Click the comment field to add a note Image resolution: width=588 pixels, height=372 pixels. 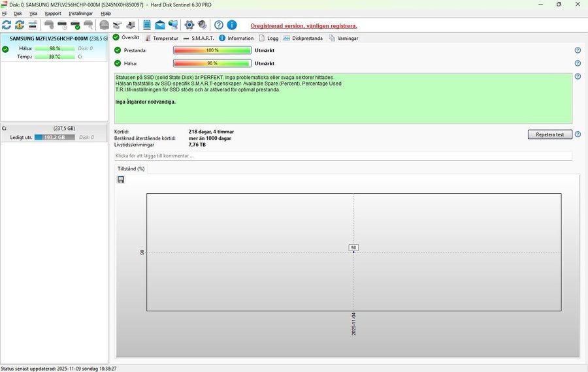pos(343,156)
